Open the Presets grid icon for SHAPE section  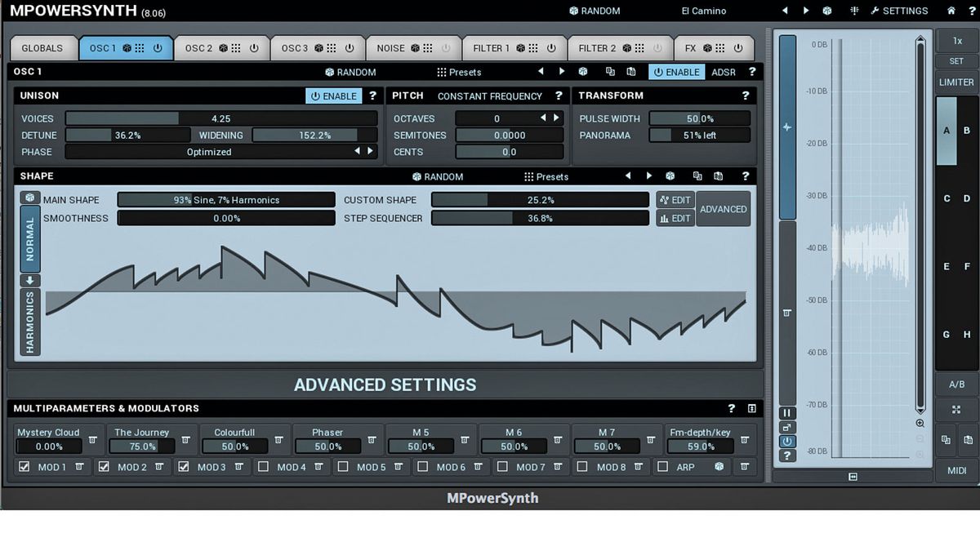528,176
